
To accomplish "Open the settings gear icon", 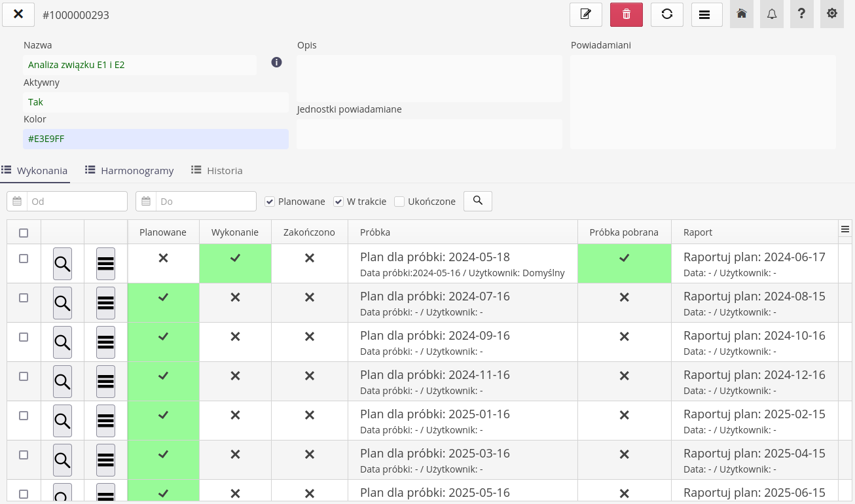I will 832,14.
